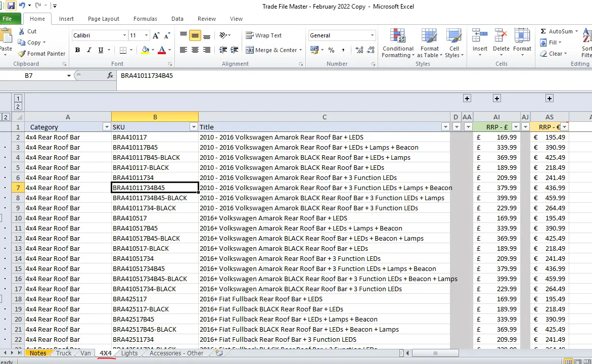This screenshot has width=592, height=364.
Task: Open the Title column filter dropdown
Action: click(445, 127)
